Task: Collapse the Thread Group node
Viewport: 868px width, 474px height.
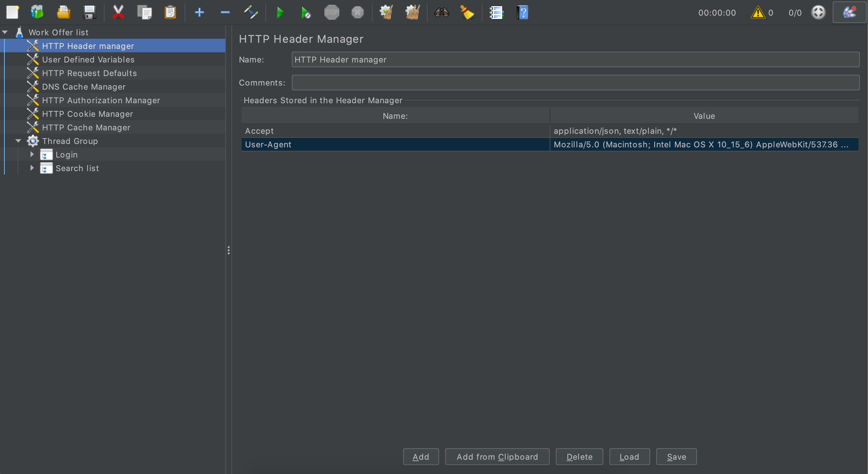Action: point(18,141)
